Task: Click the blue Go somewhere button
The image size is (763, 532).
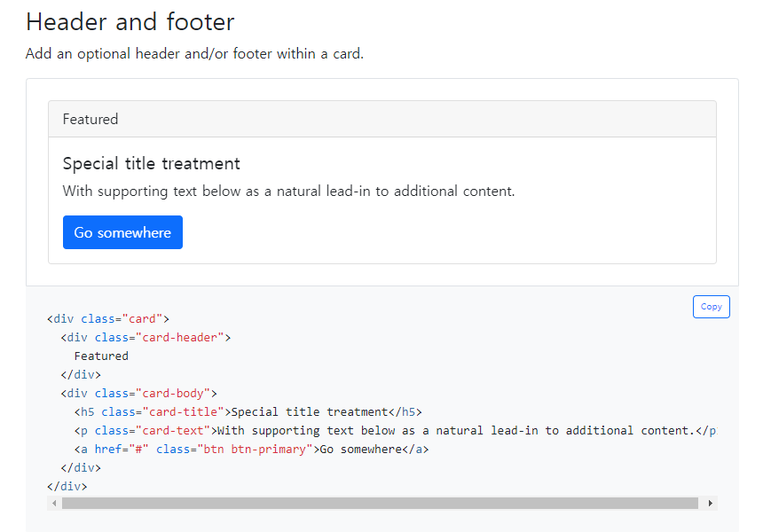Action: point(122,232)
